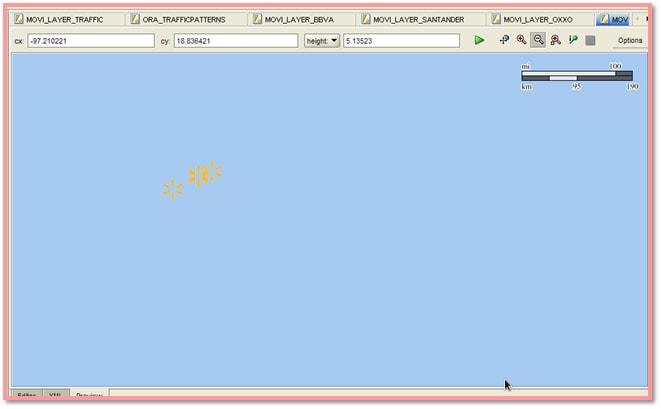Select the pan/recenter map tool
Screen dimensions: 661x409
coord(504,40)
